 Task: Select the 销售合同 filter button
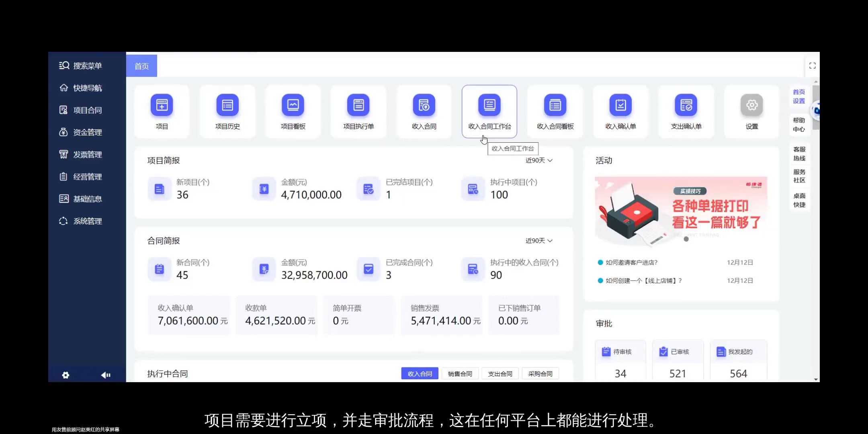[459, 373]
